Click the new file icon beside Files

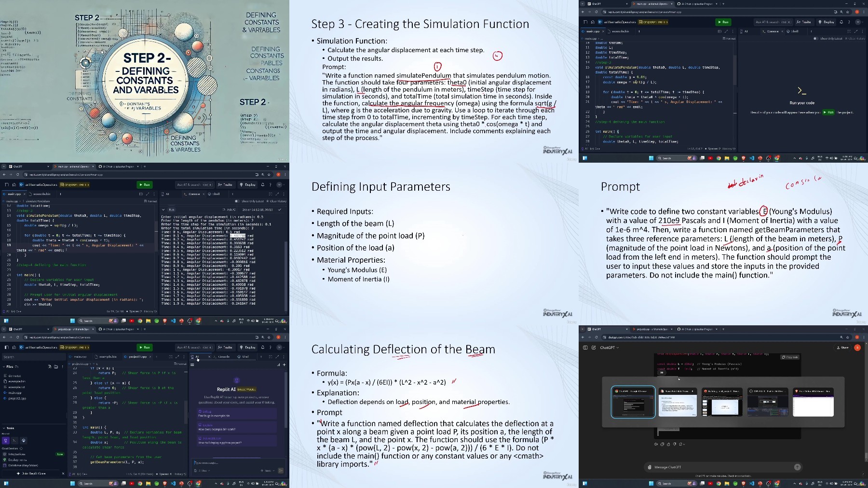[x=49, y=367]
